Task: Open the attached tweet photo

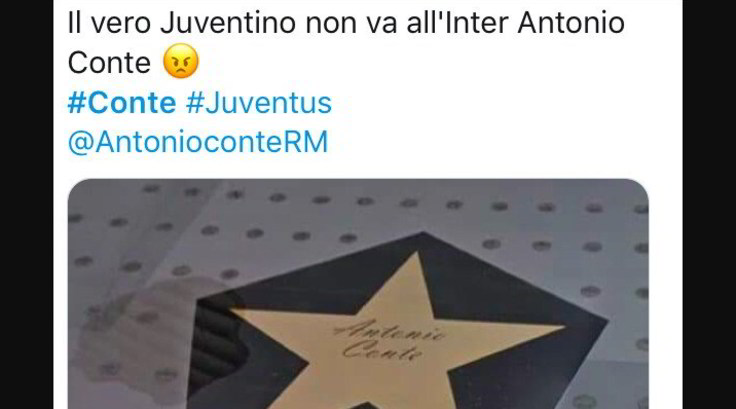Action: coord(358,293)
